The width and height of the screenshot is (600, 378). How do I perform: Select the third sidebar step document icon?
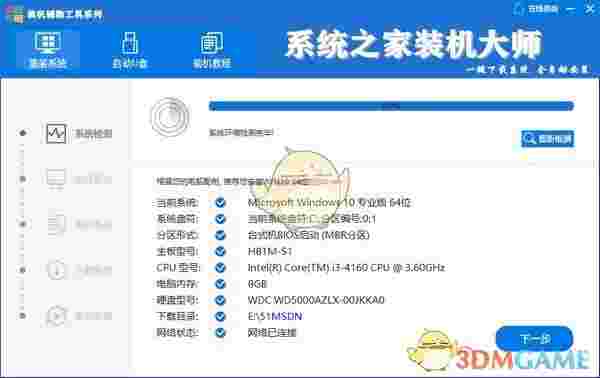point(56,224)
